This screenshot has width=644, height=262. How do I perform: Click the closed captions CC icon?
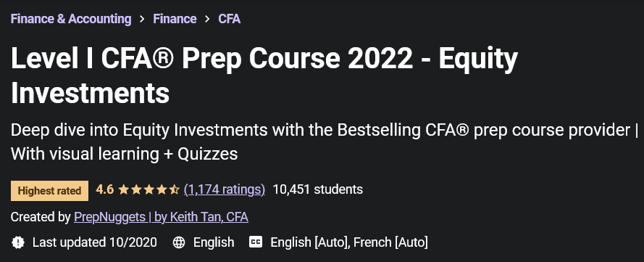(x=256, y=242)
